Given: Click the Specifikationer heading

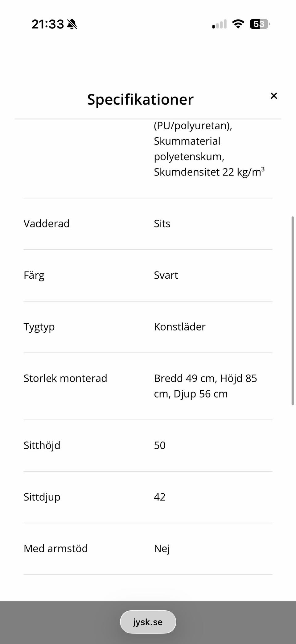Looking at the screenshot, I should coord(140,99).
